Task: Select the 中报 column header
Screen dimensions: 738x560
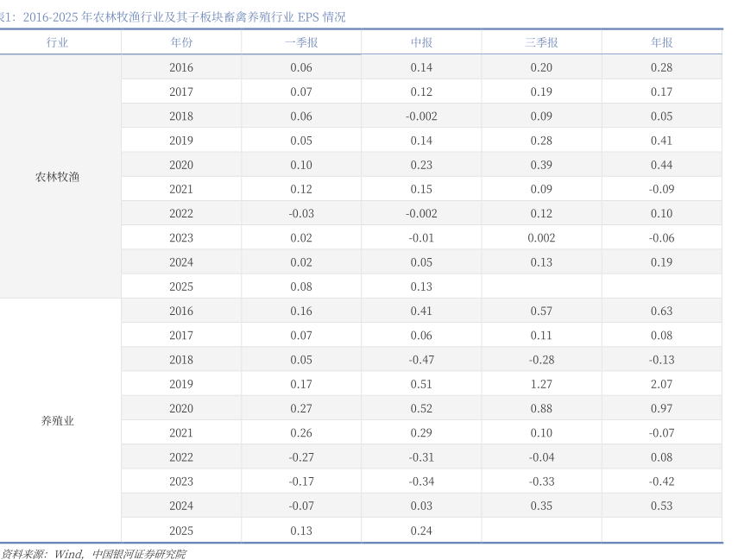Action: [x=421, y=42]
